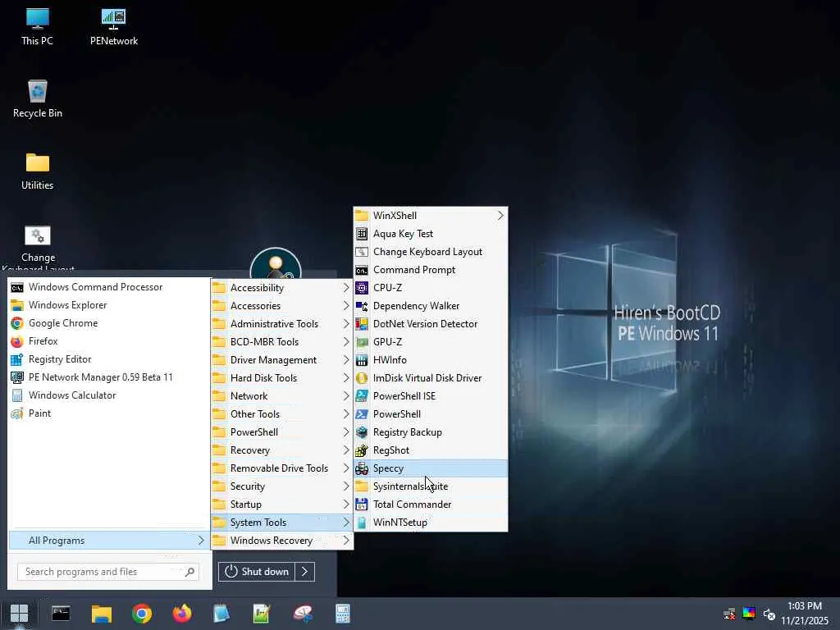
Task: Click the Registry Backup icon
Action: [x=362, y=432]
